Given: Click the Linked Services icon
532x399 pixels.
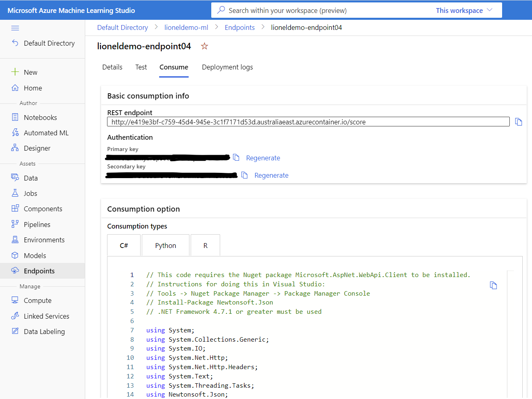Looking at the screenshot, I should click(15, 316).
